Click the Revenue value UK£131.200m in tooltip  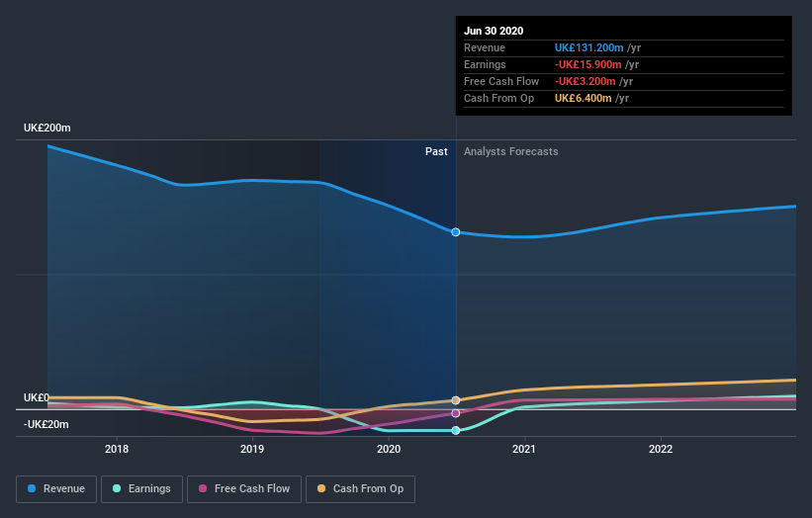pyautogui.click(x=589, y=48)
